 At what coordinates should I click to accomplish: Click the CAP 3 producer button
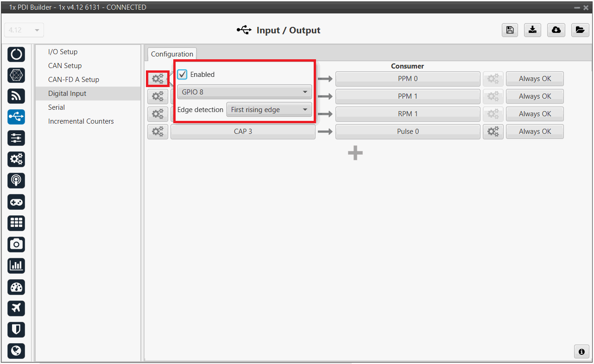(243, 132)
